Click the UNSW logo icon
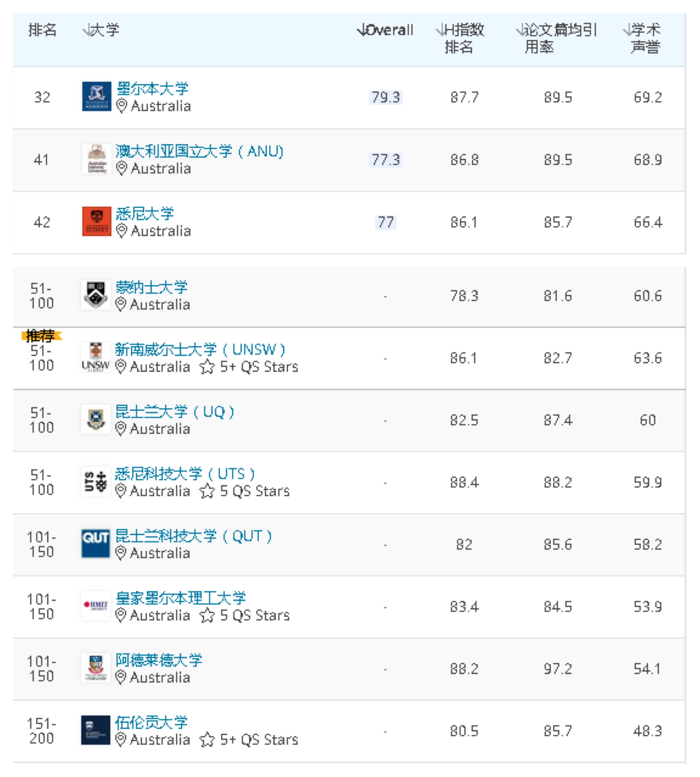Image resolution: width=700 pixels, height=777 pixels. 96,357
